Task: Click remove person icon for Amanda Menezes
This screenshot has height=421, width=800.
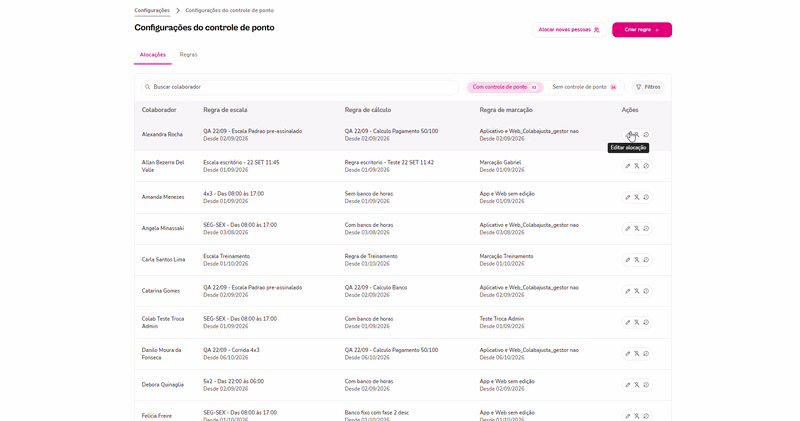Action: click(x=637, y=197)
